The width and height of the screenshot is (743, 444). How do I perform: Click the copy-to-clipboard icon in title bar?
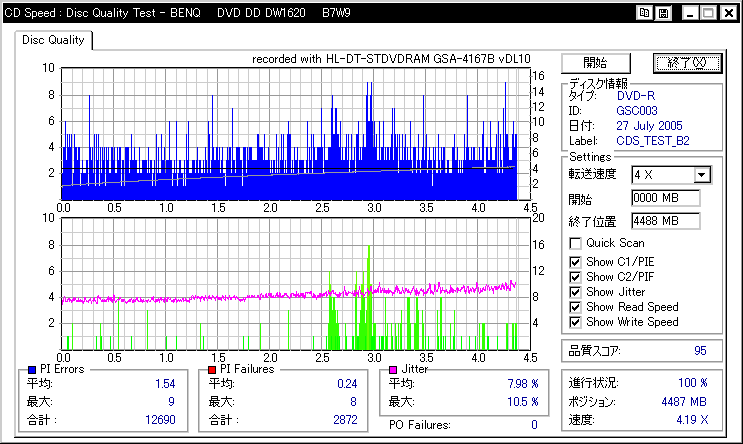pyautogui.click(x=645, y=13)
